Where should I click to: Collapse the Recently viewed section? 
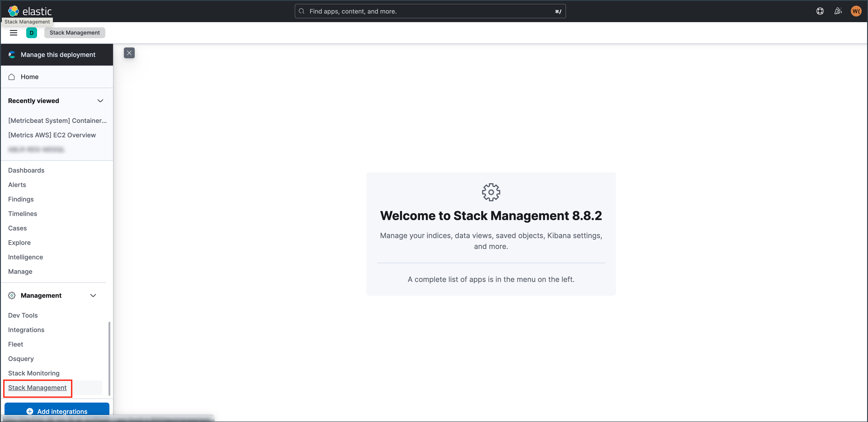pos(100,100)
